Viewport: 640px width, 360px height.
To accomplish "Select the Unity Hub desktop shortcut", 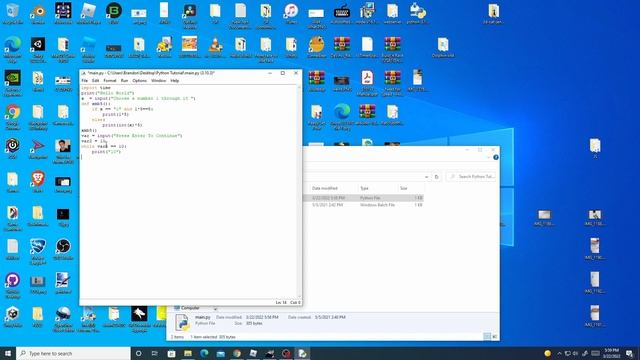I will tap(38, 48).
